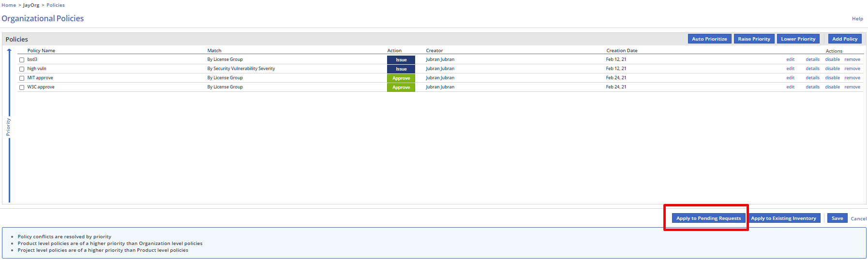
Task: Disable the MIT approve policy
Action: click(832, 78)
